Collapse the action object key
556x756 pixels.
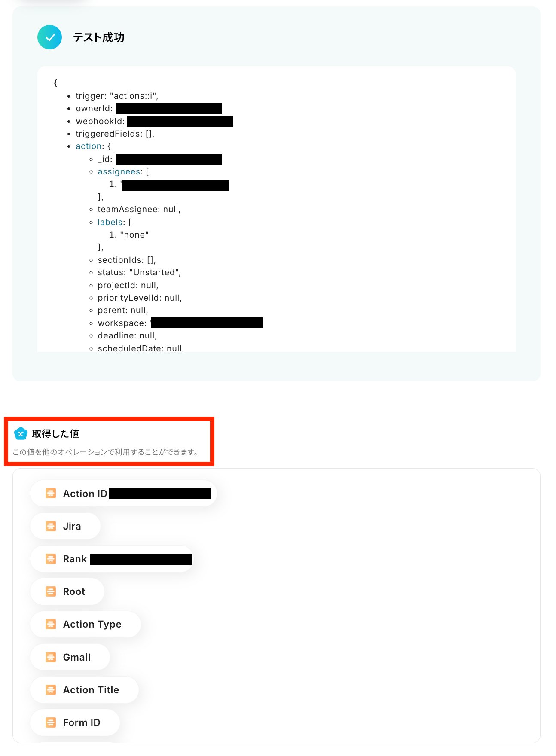tap(89, 146)
